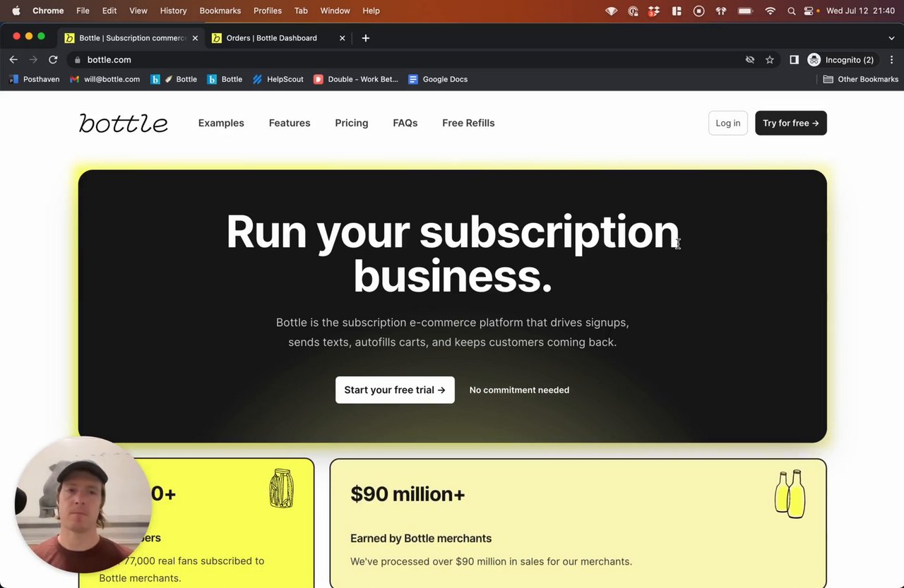Screen dimensions: 904x588
Task: Reload the bottle.com page
Action: click(x=53, y=60)
